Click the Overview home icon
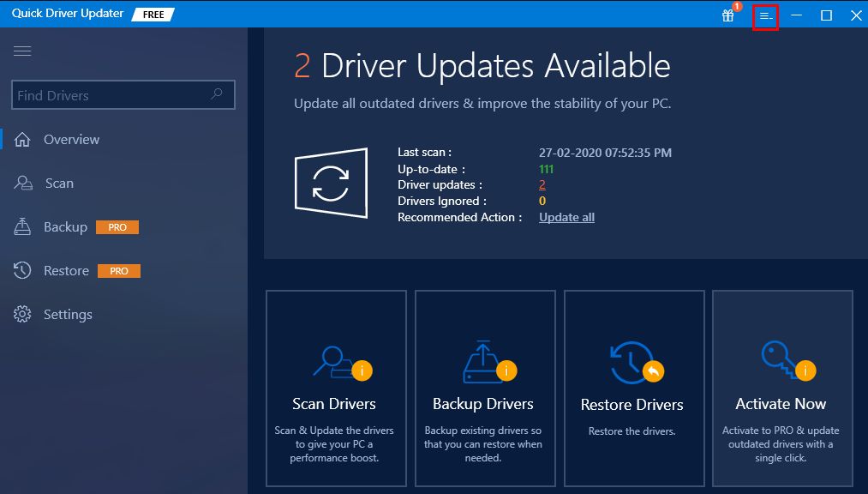The height and width of the screenshot is (494, 868). [x=22, y=140]
